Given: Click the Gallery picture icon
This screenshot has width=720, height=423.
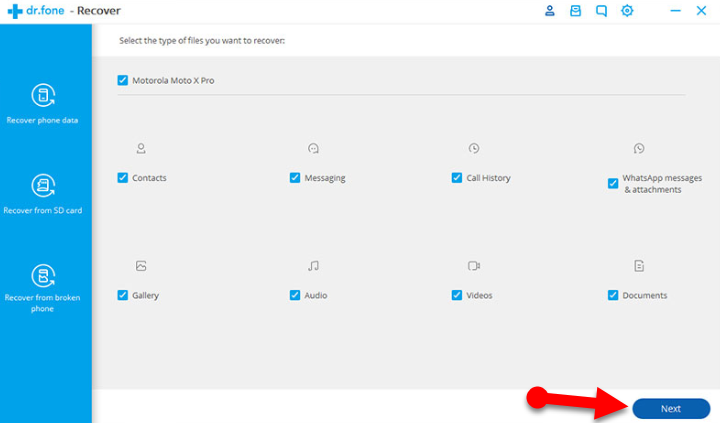Looking at the screenshot, I should [141, 266].
